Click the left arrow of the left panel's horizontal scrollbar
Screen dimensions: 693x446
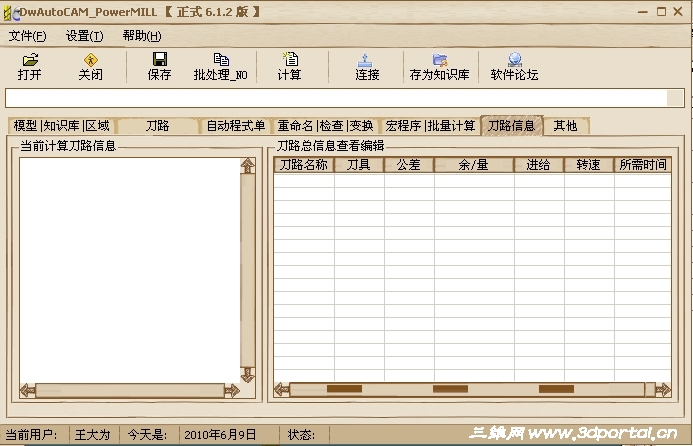coord(28,391)
